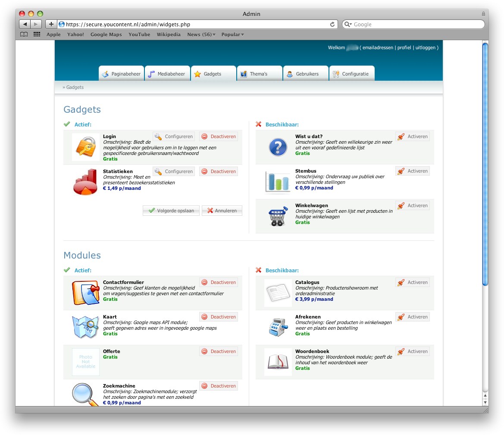Click the Statistieken red chart icon
Screen dimensions: 504x435
(85, 182)
